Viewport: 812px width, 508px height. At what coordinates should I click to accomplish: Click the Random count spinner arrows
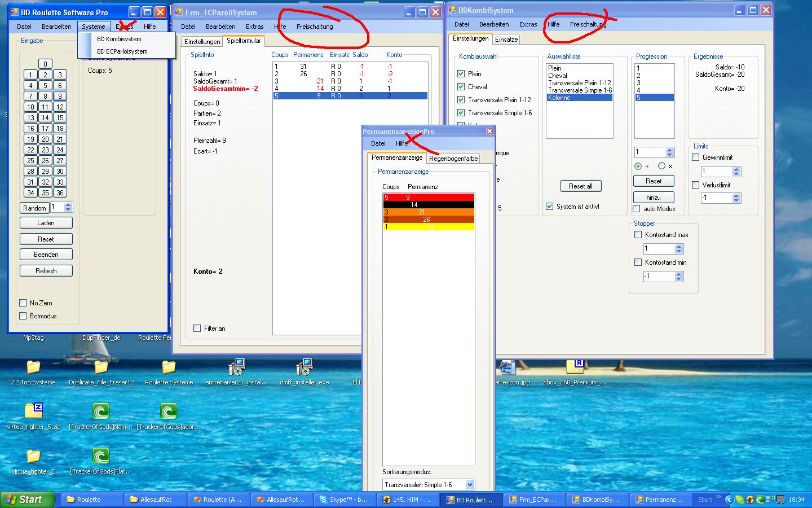pyautogui.click(x=68, y=208)
